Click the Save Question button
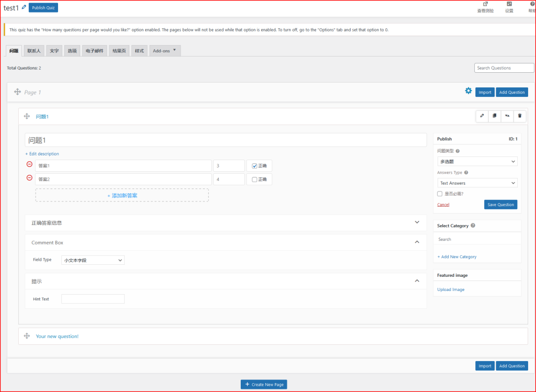536x392 pixels. [x=500, y=205]
